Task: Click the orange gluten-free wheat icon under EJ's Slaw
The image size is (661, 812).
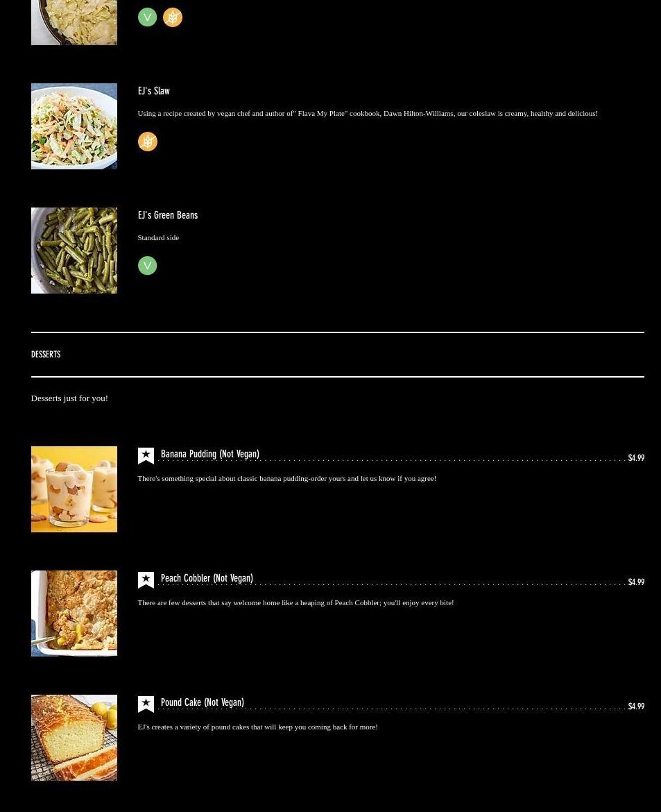Action: (148, 142)
